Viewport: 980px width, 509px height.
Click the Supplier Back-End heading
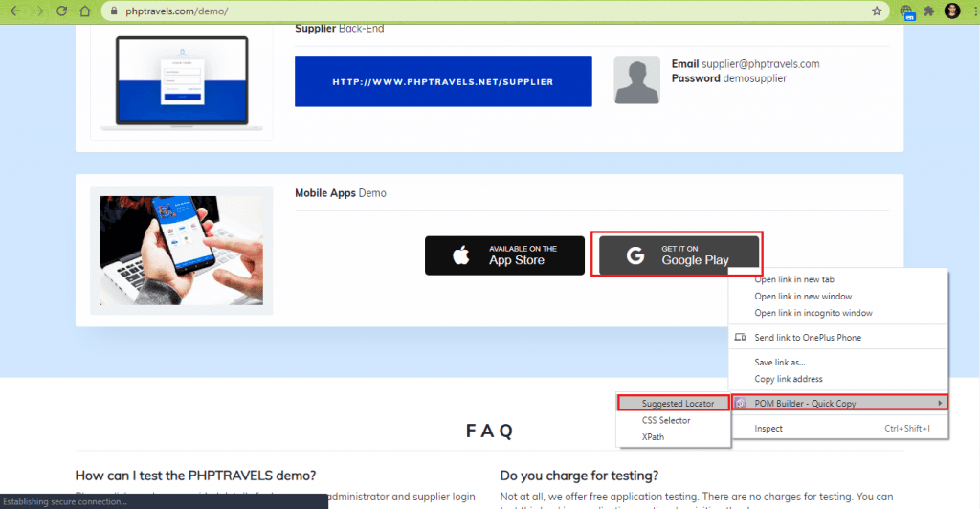[340, 29]
